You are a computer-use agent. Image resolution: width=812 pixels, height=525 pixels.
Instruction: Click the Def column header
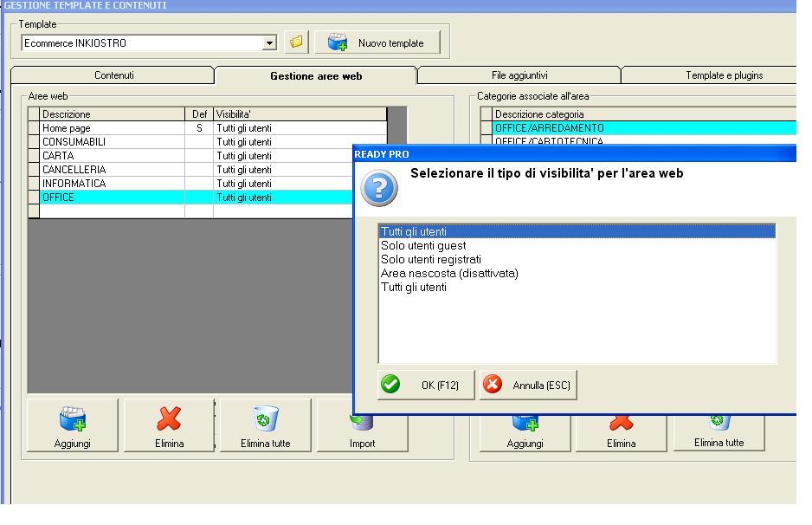[x=199, y=114]
